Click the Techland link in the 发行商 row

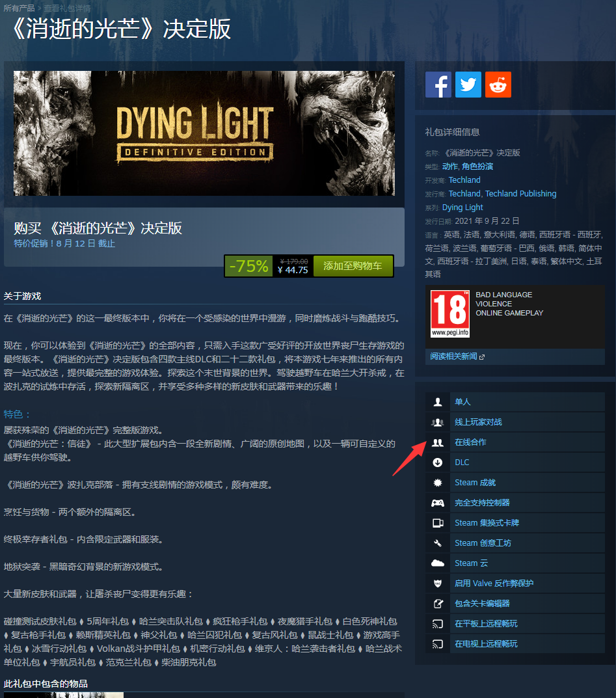(x=464, y=194)
